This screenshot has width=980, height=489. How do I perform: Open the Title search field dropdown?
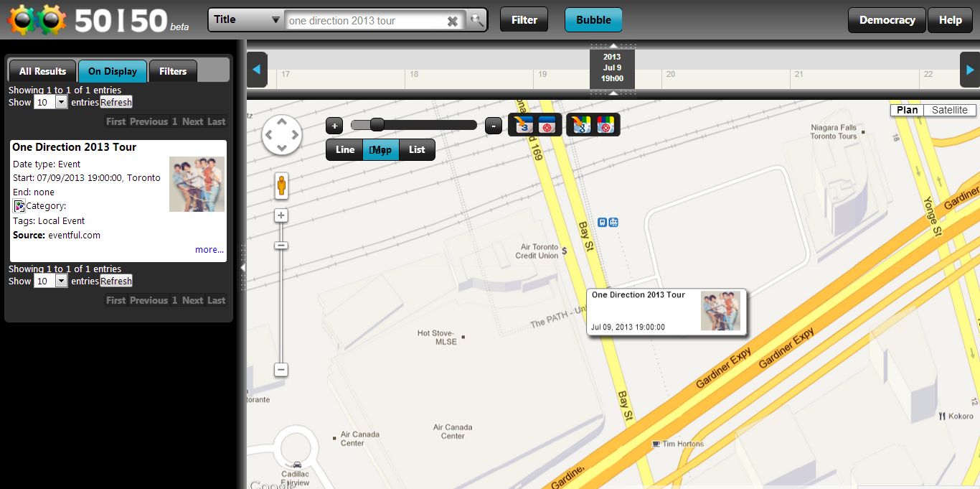[x=247, y=20]
